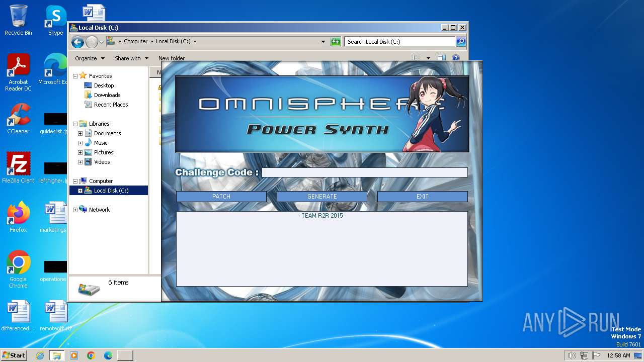Expand the Pictures library node

(x=80, y=152)
